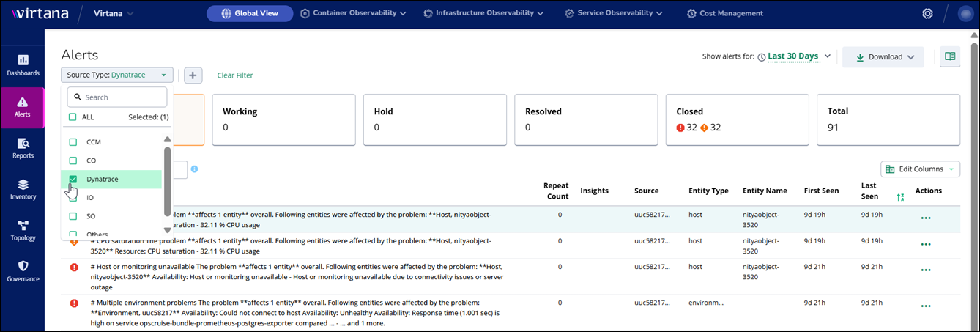Viewport: 980px width, 332px height.
Task: Click the clock icon beside Last 30 Days
Action: (762, 56)
